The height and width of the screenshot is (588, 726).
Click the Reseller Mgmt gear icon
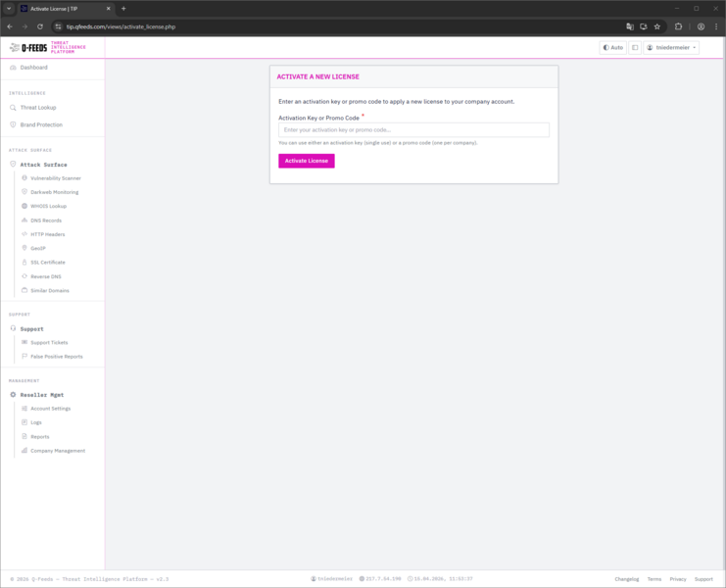coord(13,395)
